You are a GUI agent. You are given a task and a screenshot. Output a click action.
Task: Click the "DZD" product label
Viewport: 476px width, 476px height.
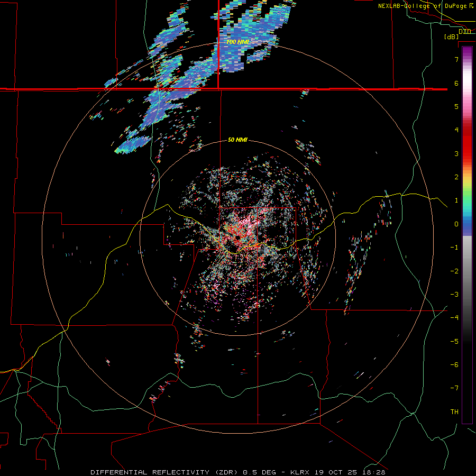click(465, 32)
